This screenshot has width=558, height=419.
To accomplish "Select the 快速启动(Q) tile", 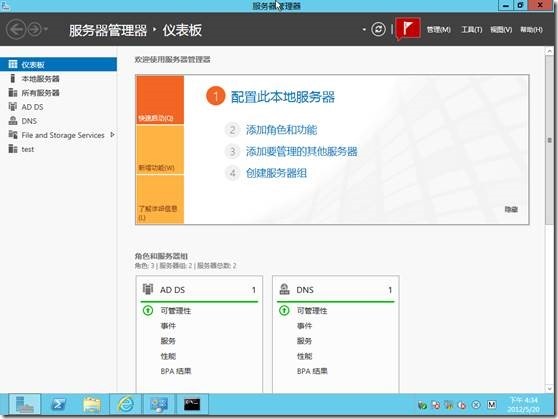I will [160, 100].
